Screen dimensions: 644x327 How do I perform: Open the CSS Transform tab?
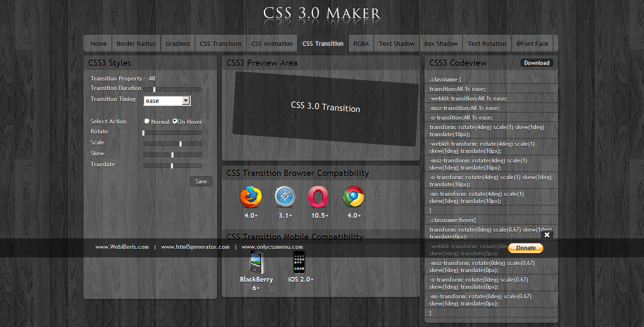pos(220,43)
